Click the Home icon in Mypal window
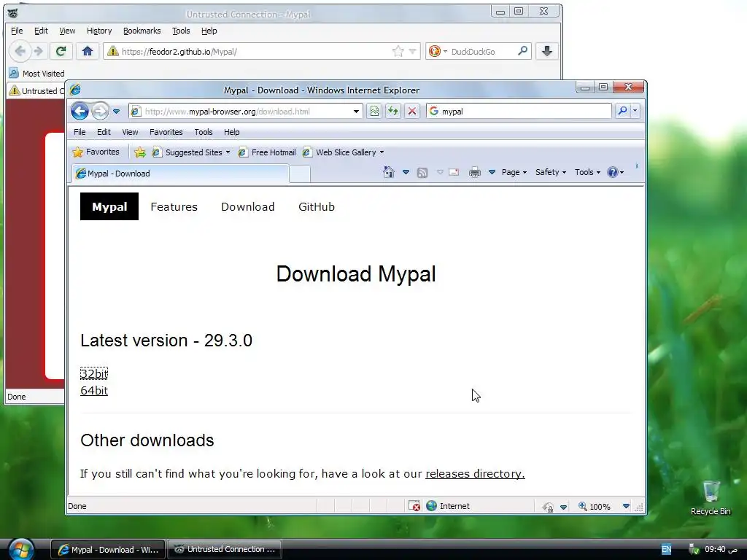 click(88, 51)
